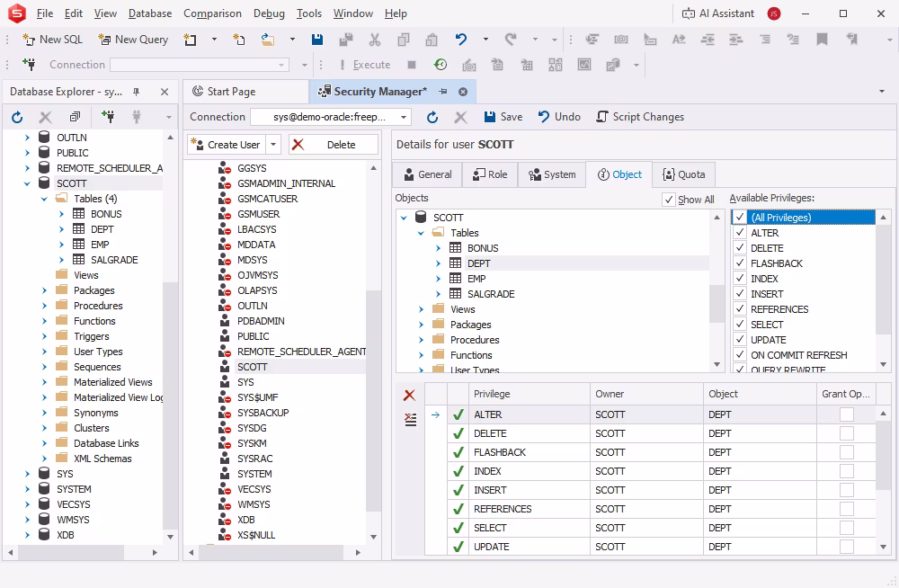Open the Database menu
Image resolution: width=899 pixels, height=588 pixels.
[x=150, y=13]
